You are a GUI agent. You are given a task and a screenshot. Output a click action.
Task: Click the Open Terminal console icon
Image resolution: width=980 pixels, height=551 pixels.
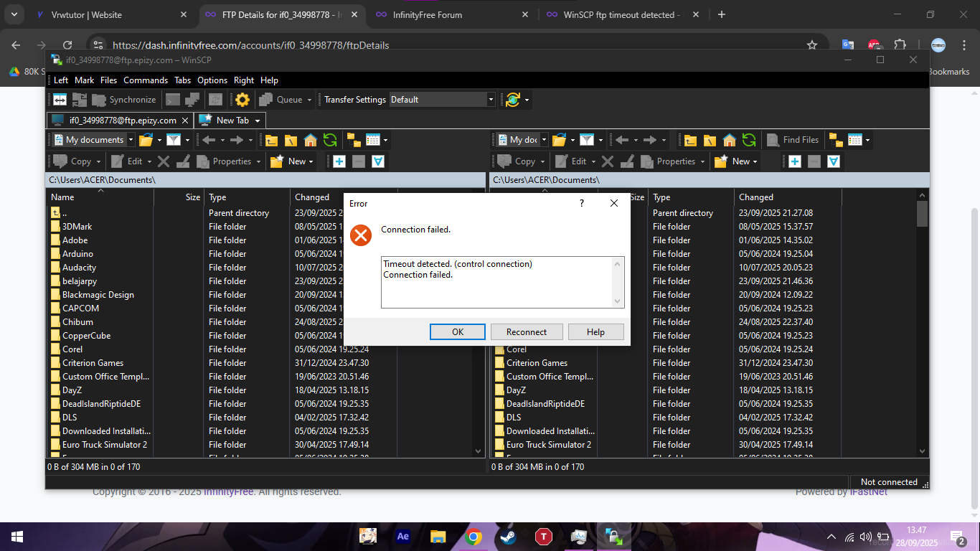(173, 100)
